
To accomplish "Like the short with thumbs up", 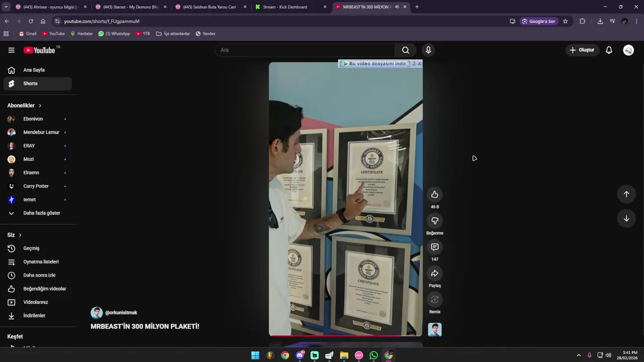I will [435, 195].
